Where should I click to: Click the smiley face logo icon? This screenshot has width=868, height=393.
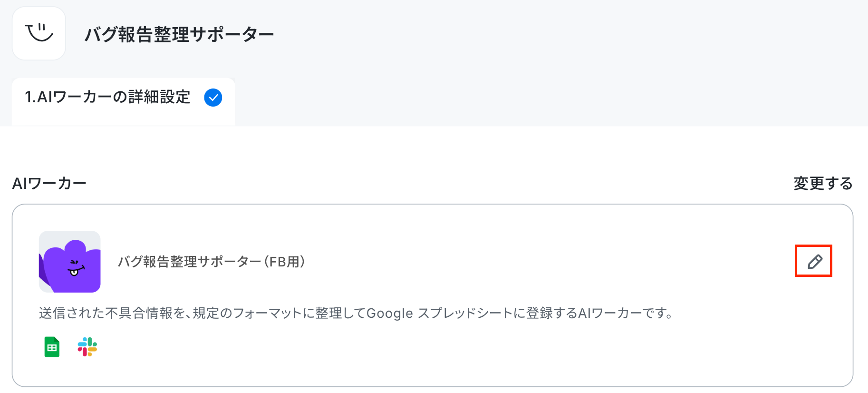click(x=39, y=33)
